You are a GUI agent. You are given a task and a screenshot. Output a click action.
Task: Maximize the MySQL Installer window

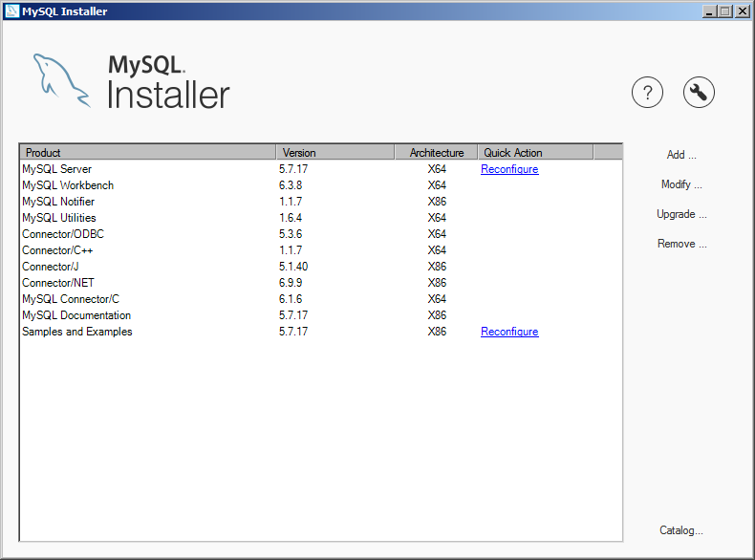724,11
